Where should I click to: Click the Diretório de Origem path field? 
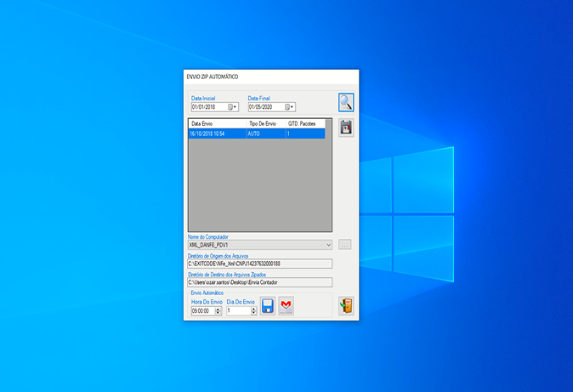(260, 264)
